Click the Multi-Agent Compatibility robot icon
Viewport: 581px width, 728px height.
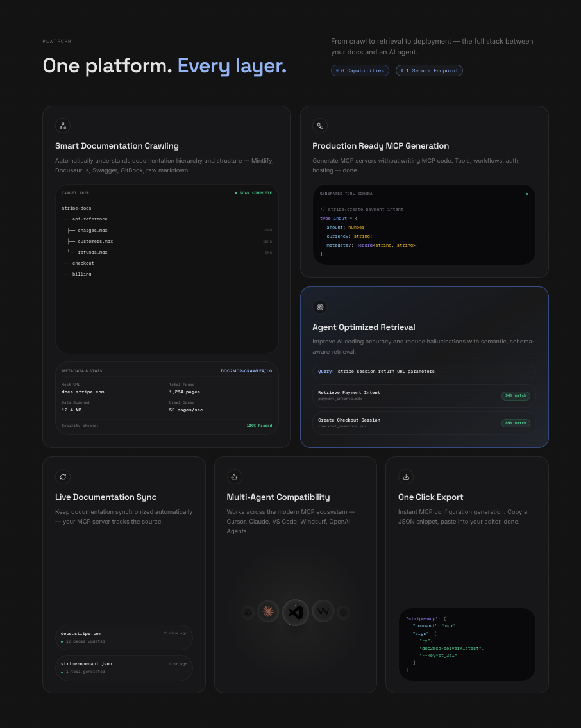pyautogui.click(x=234, y=477)
